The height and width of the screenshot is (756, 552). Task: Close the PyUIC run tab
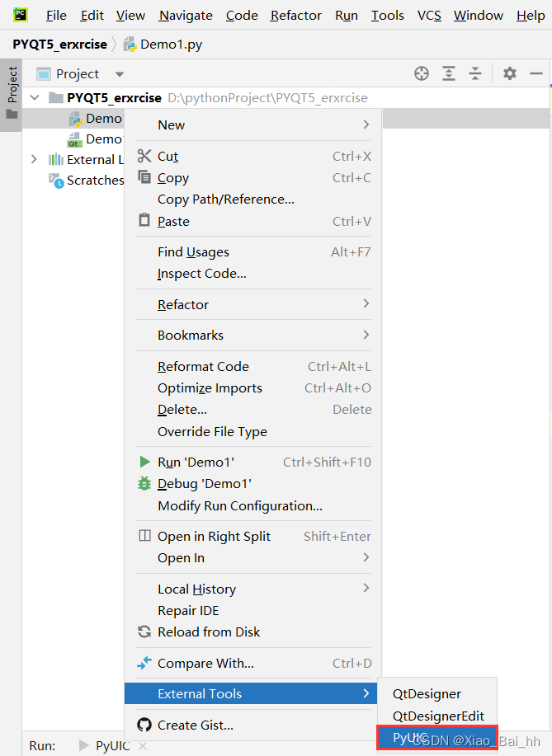point(143,745)
